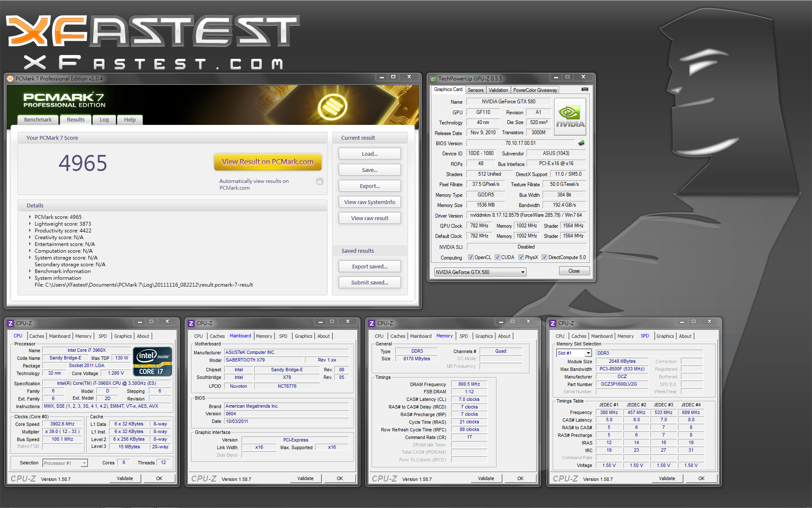Image resolution: width=812 pixels, height=508 pixels.
Task: Click the PCMark 7 title bar icon
Action: 10,78
